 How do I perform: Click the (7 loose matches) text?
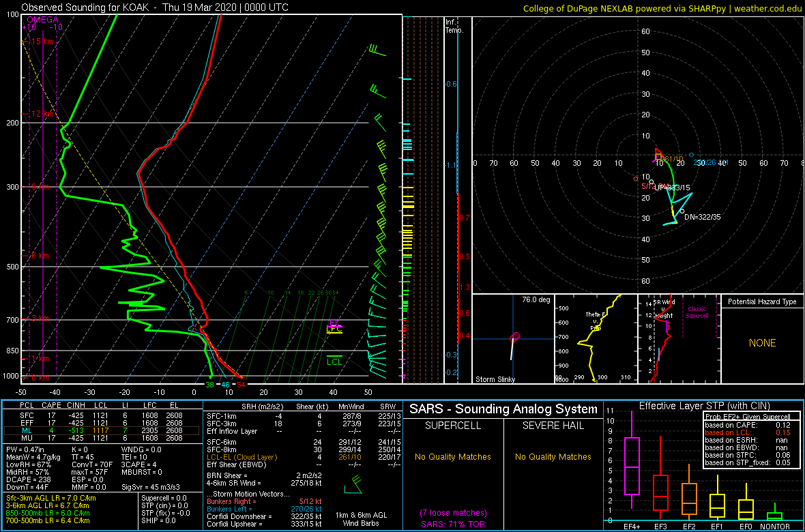click(452, 513)
